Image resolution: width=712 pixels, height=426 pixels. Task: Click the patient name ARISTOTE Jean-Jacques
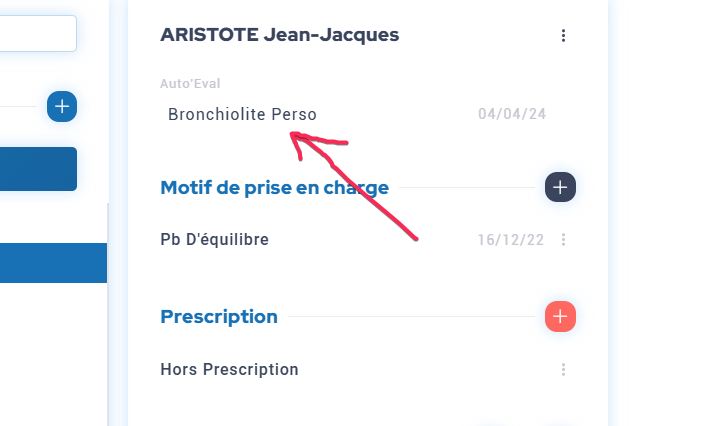pos(279,35)
